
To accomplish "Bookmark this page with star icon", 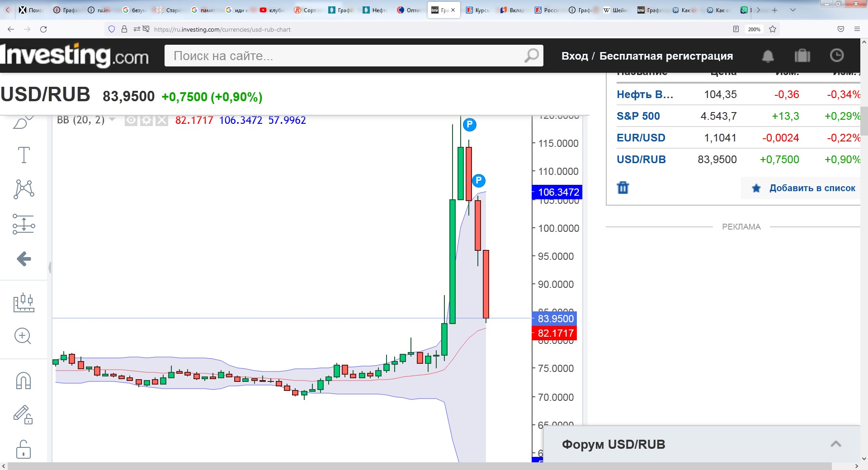I will [x=773, y=29].
